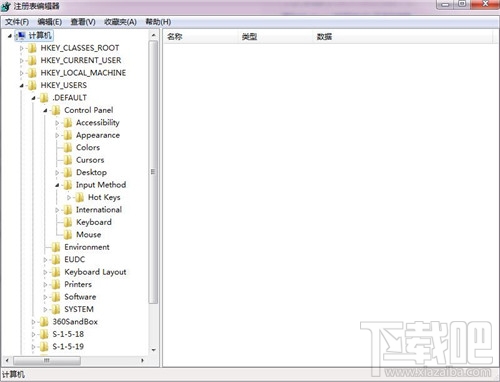
Task: Click the Desktop folder icon
Action: pos(68,173)
